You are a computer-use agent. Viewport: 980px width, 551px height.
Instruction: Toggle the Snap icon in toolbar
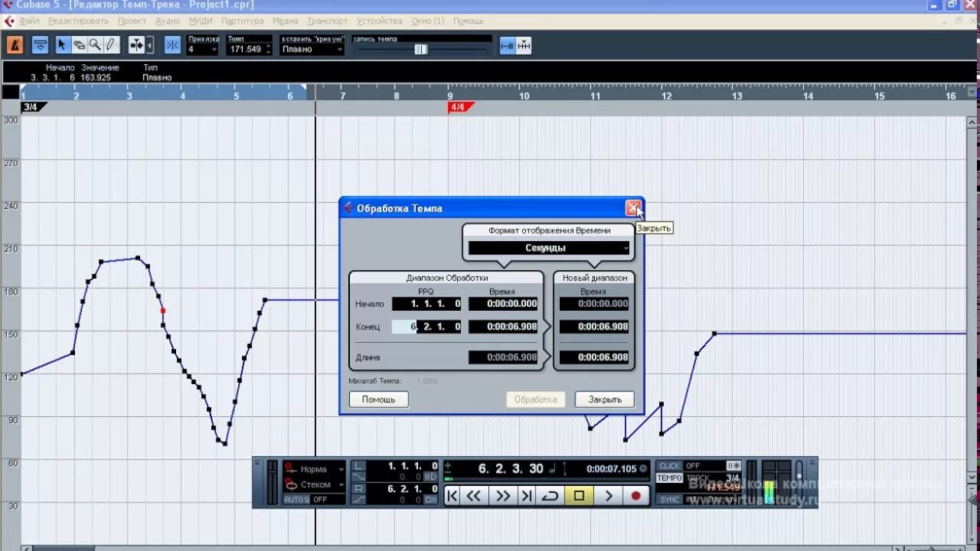click(x=172, y=45)
